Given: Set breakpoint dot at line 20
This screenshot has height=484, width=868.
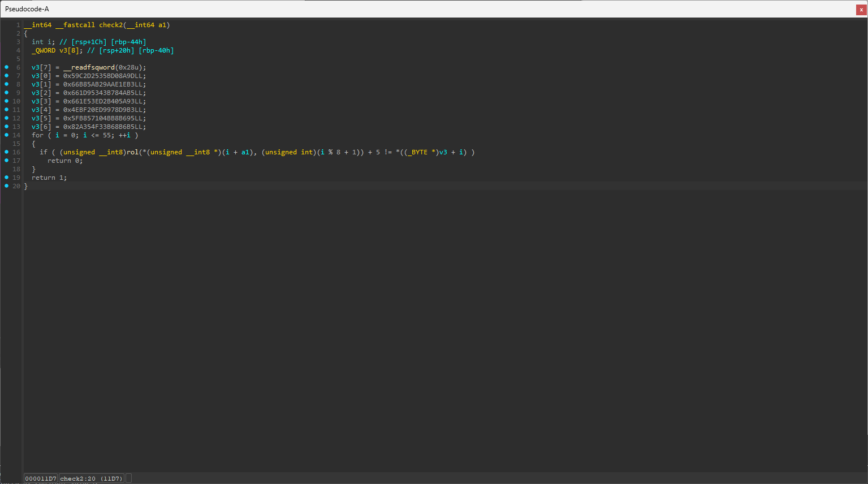Looking at the screenshot, I should [x=7, y=186].
